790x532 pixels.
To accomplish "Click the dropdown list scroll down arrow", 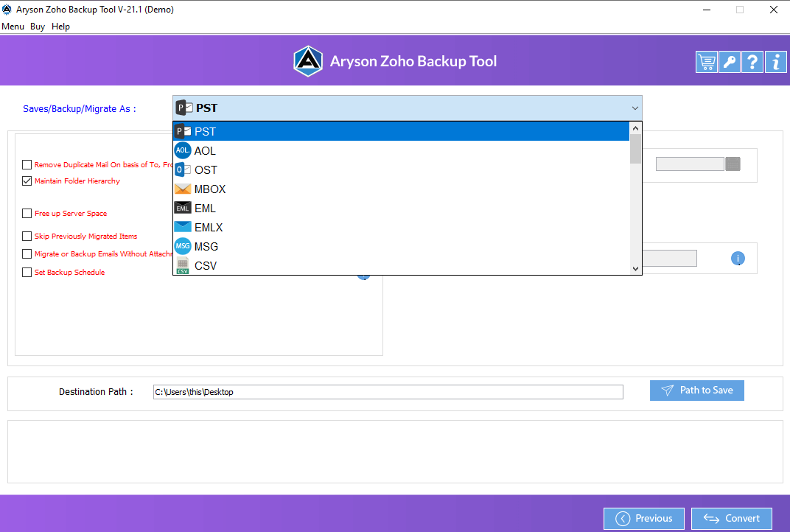I will point(635,268).
